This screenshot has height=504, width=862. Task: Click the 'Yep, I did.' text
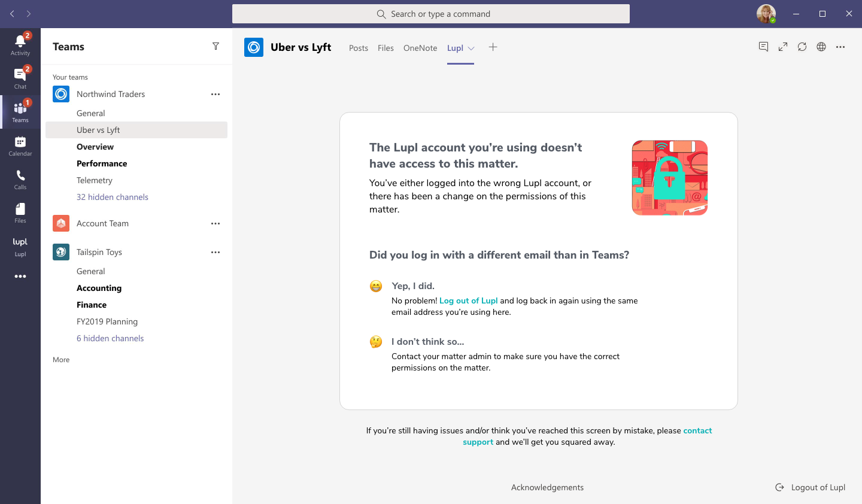click(x=413, y=286)
